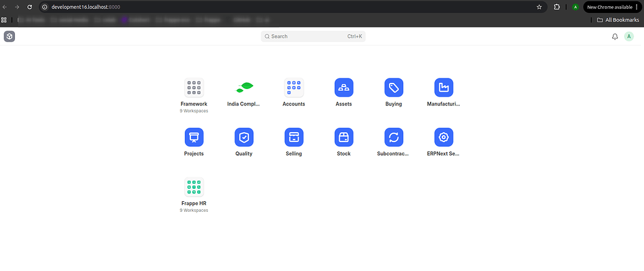Click the Frappe cube logo icon

(9, 37)
